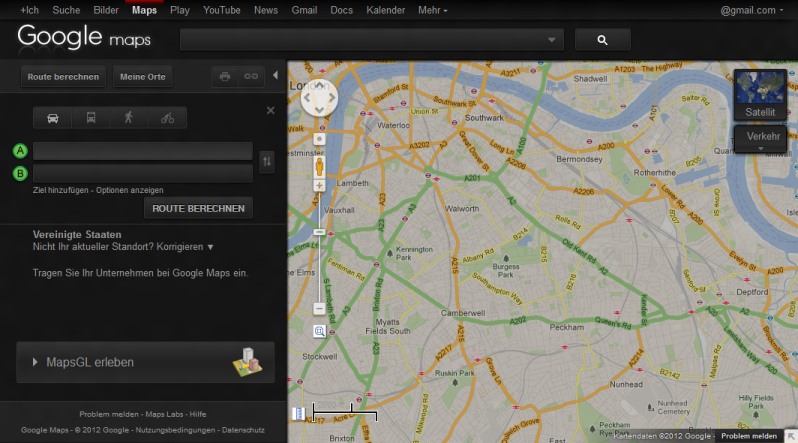Swap start and destination fields
This screenshot has height=443, width=798.
(267, 162)
